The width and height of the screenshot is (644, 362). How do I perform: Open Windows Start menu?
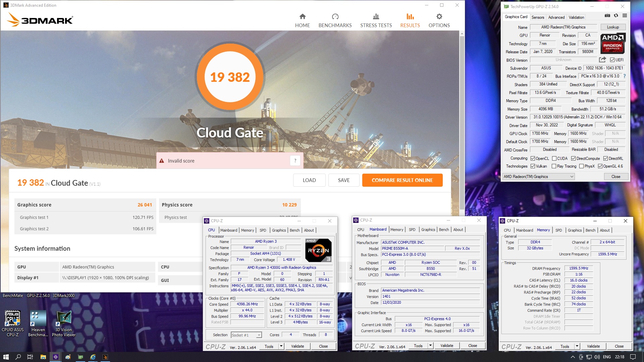6,357
